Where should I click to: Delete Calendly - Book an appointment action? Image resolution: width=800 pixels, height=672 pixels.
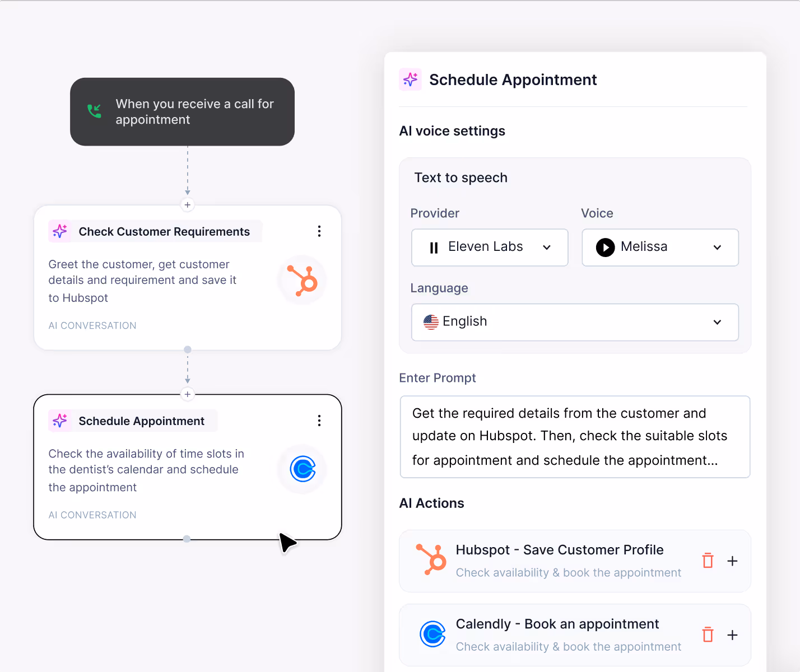[x=708, y=634]
